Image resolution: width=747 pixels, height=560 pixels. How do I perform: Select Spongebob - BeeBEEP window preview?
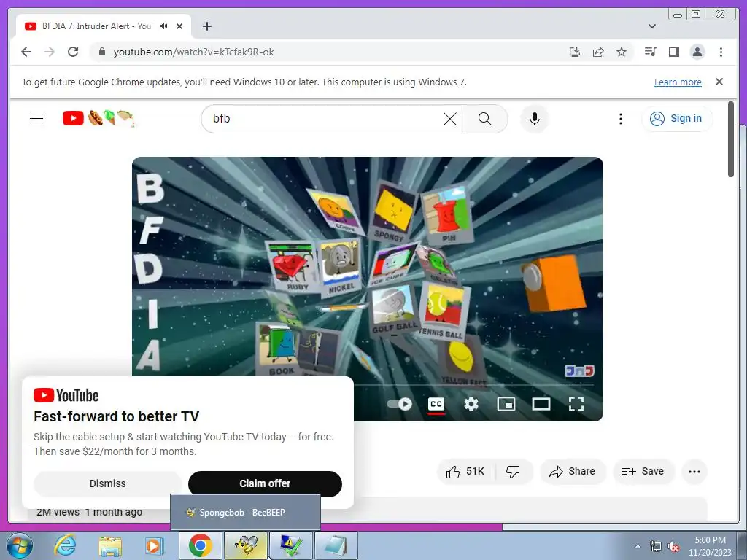pos(245,513)
